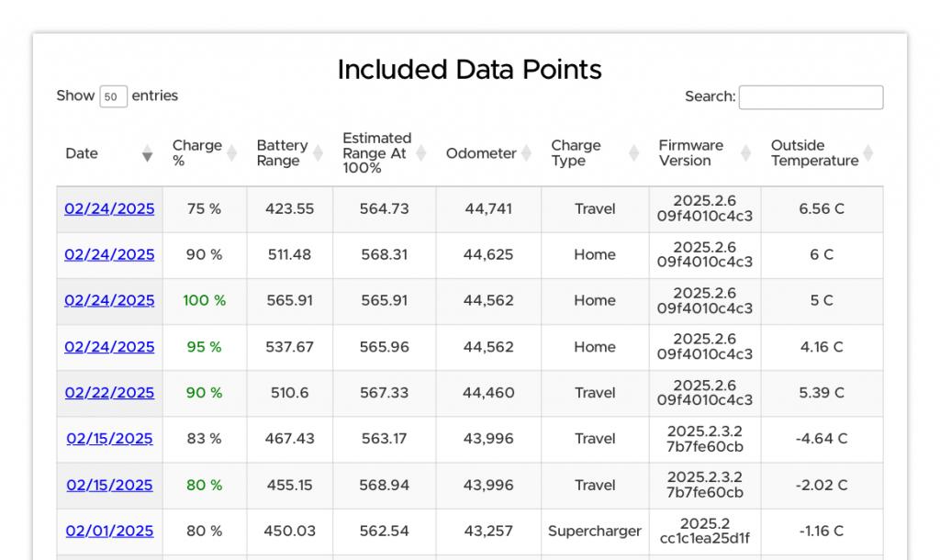This screenshot has height=560, width=940.
Task: Open the 02/24/2025 entry with 100 % charge
Action: coord(109,301)
